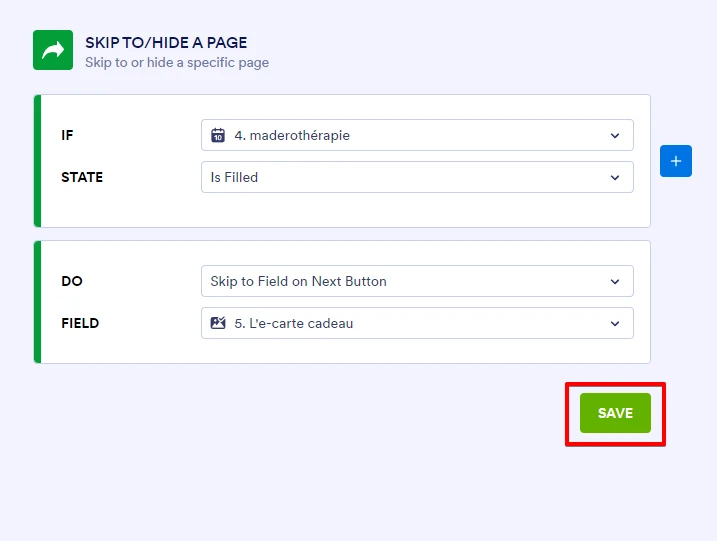Screen dimensions: 717x541
Task: Expand the FIELD dropdown using its chevron
Action: click(x=615, y=324)
